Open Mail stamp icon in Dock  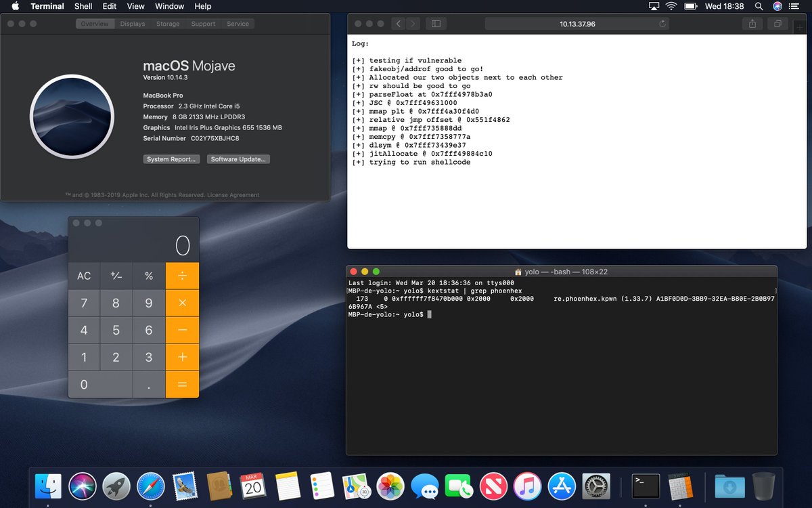coord(184,486)
